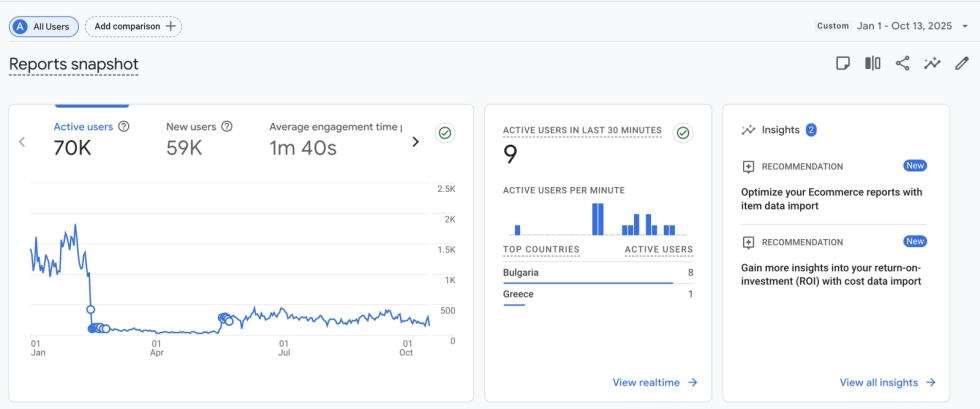Image resolution: width=980 pixels, height=409 pixels.
Task: Show next metrics with right chevron
Action: tap(416, 142)
